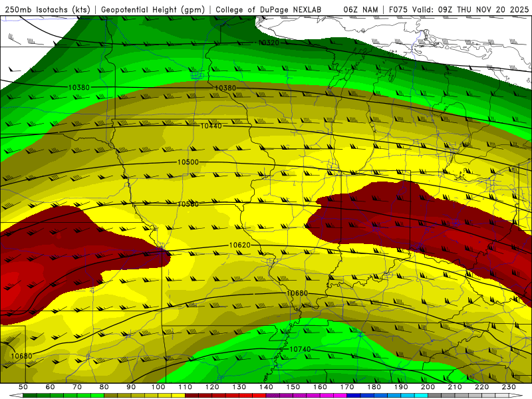
Task: Select 'College of DuPage NEXLAB' header text
Action: (268, 10)
